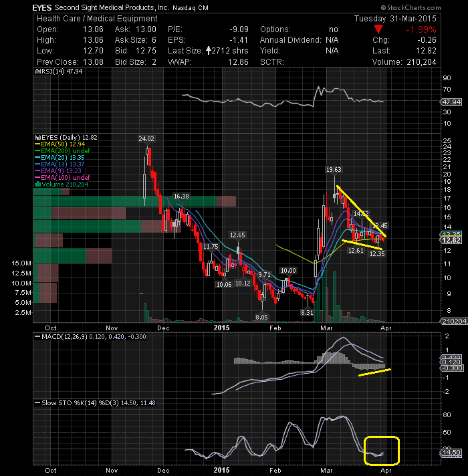Image resolution: width=468 pixels, height=476 pixels.
Task: Click the '8.31' low price label
Action: pos(307,312)
